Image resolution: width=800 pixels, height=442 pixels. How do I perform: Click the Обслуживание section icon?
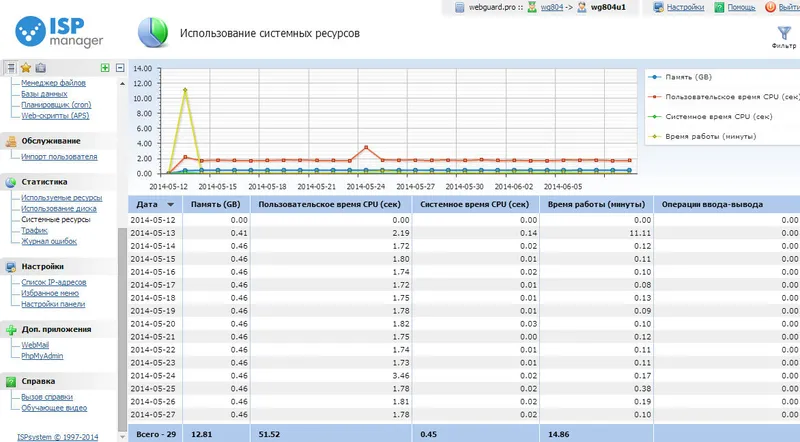click(11, 141)
